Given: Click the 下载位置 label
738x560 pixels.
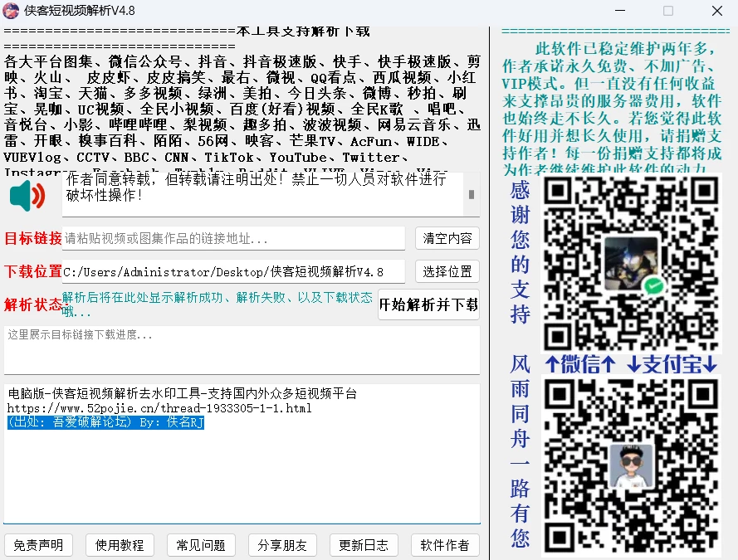Looking at the screenshot, I should click(x=33, y=272).
